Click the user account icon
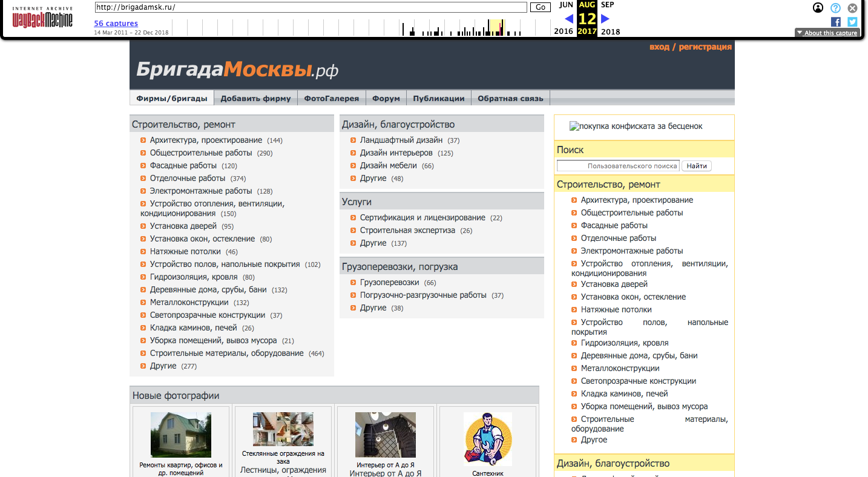The width and height of the screenshot is (868, 477). point(818,8)
